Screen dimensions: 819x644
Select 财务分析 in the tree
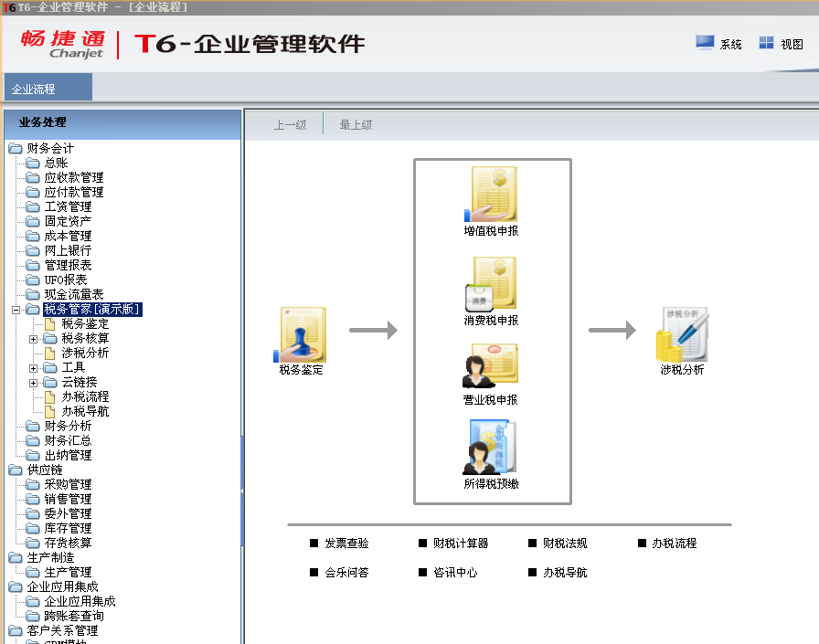[x=68, y=427]
